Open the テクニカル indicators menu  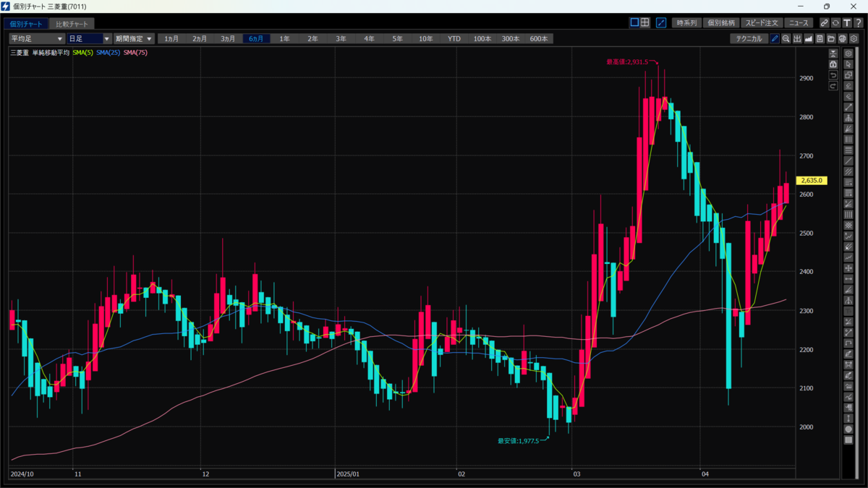coord(749,38)
